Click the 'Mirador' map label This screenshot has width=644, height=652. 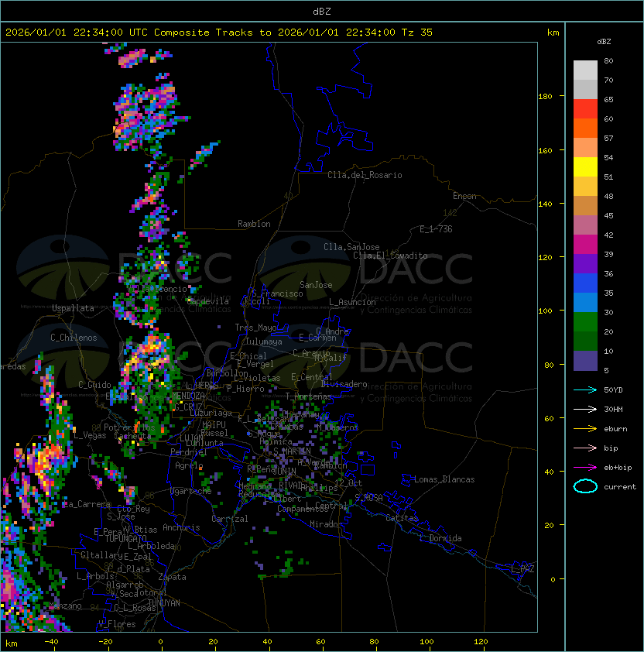(326, 524)
